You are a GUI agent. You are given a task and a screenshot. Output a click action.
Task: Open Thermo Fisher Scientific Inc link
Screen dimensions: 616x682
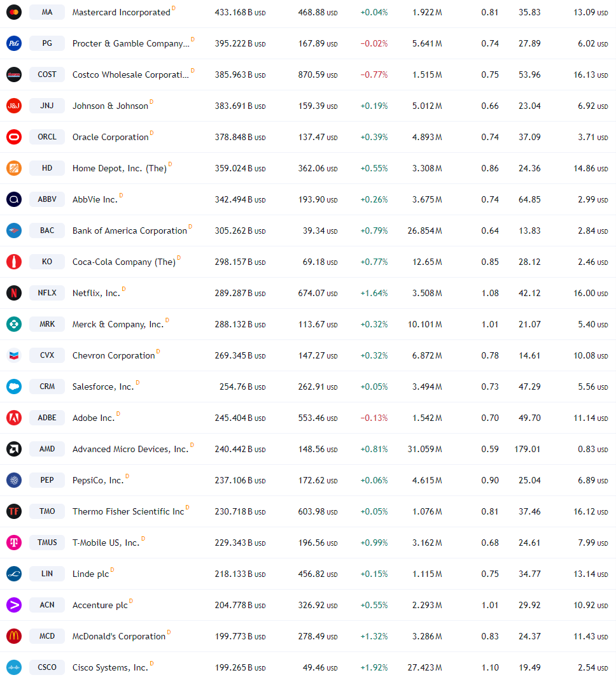coord(129,511)
